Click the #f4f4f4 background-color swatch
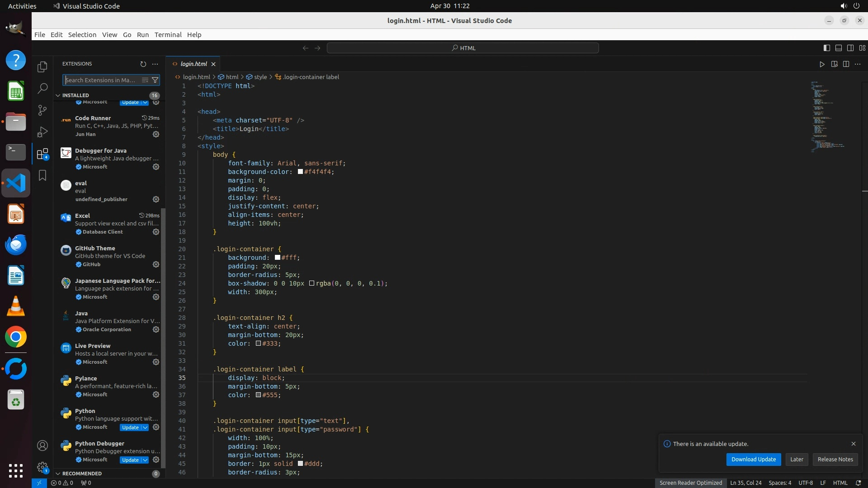 (x=300, y=172)
